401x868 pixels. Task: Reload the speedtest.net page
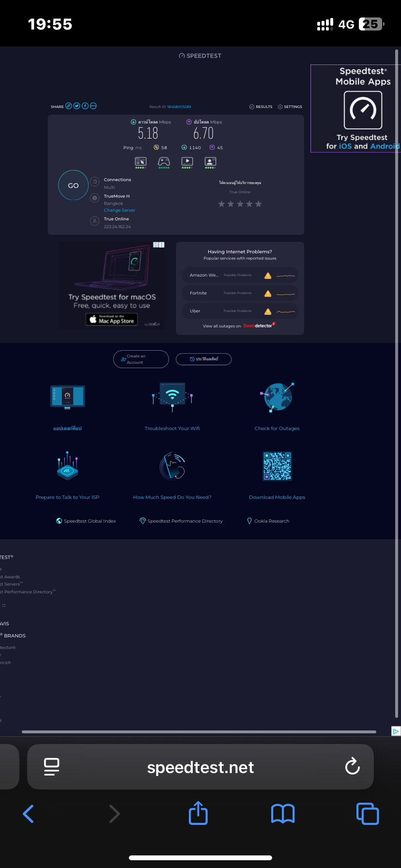tap(352, 766)
